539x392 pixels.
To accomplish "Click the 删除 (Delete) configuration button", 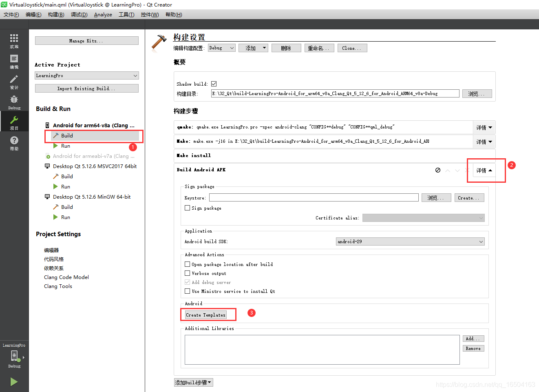I will [286, 48].
